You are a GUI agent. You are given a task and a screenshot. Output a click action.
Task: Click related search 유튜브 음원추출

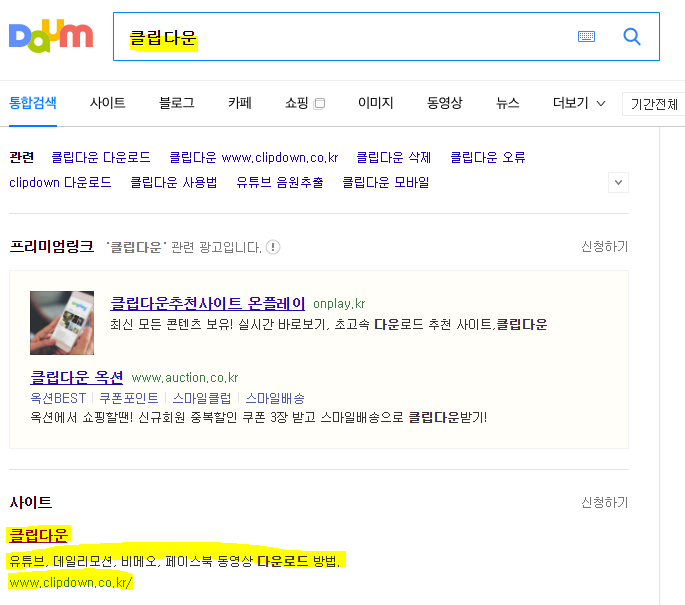[280, 182]
